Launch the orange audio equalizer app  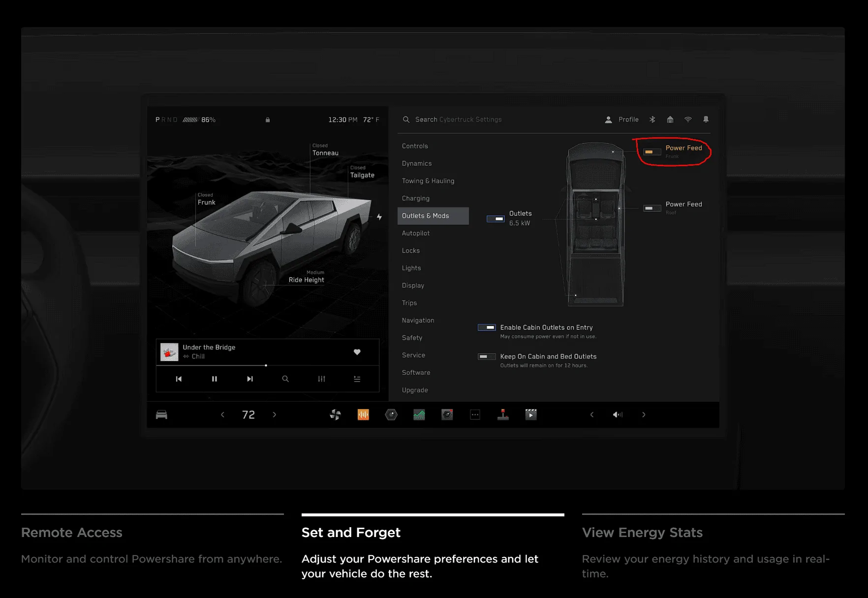(363, 415)
